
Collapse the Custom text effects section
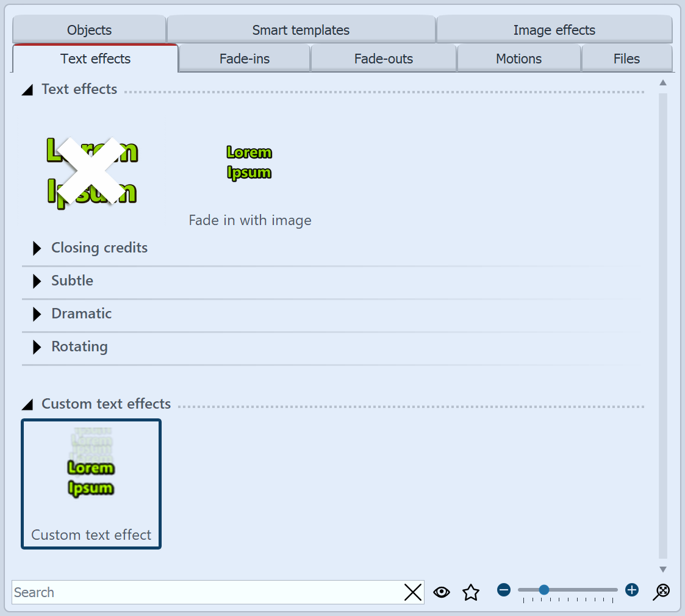coord(27,404)
